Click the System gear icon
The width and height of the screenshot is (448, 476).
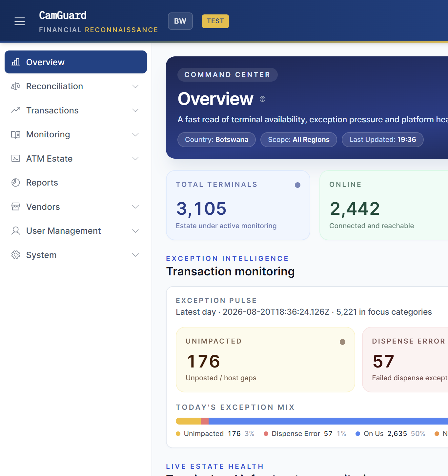16,255
